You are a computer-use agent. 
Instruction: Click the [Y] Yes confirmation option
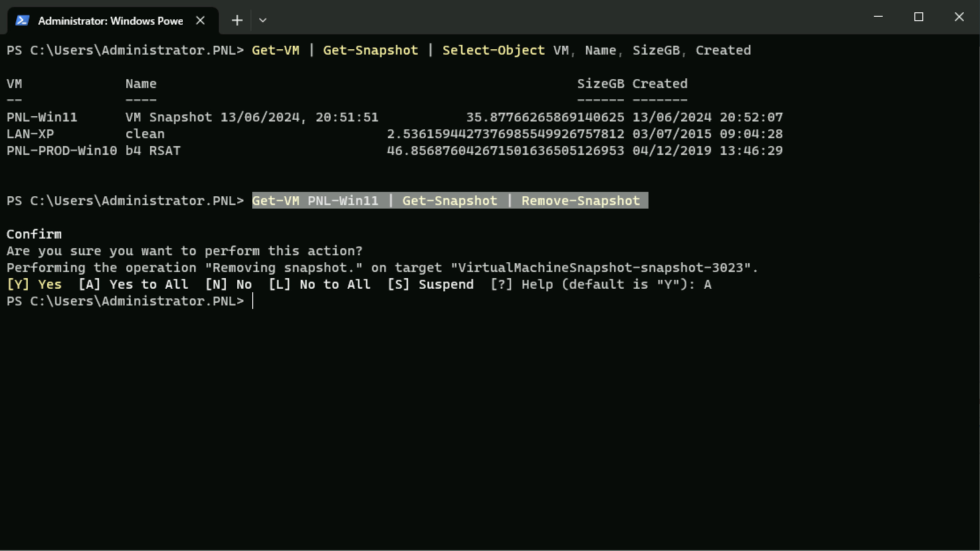coord(34,284)
